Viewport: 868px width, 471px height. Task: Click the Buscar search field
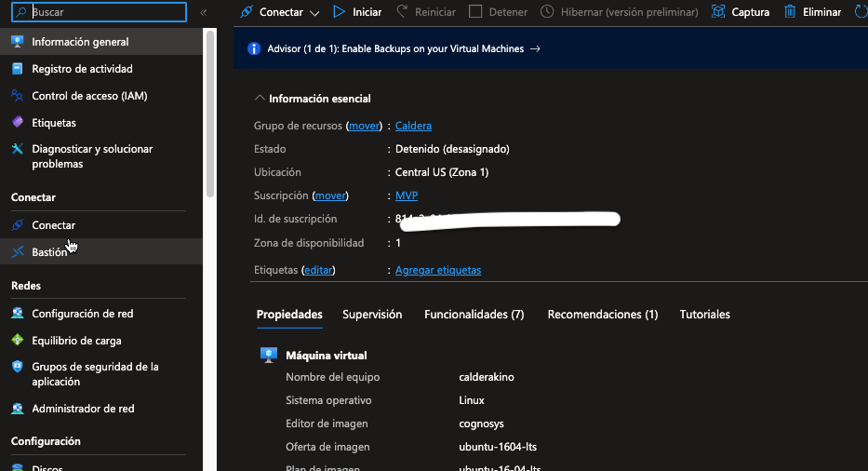click(x=102, y=12)
